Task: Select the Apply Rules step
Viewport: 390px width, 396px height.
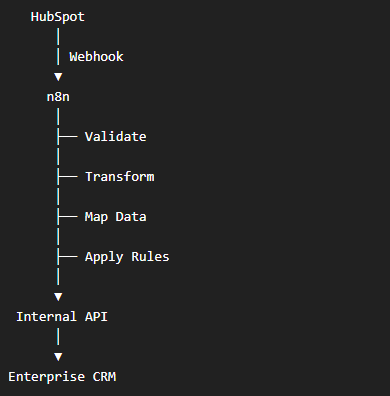Action: point(127,257)
